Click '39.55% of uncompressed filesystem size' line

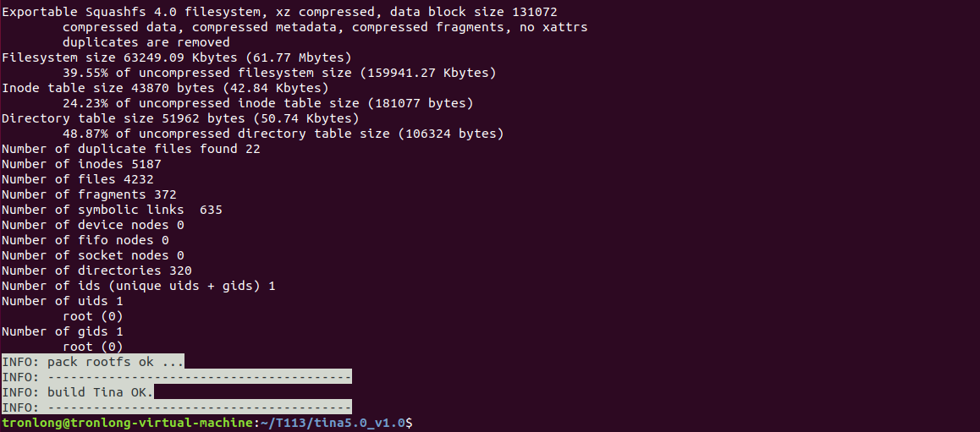[279, 73]
